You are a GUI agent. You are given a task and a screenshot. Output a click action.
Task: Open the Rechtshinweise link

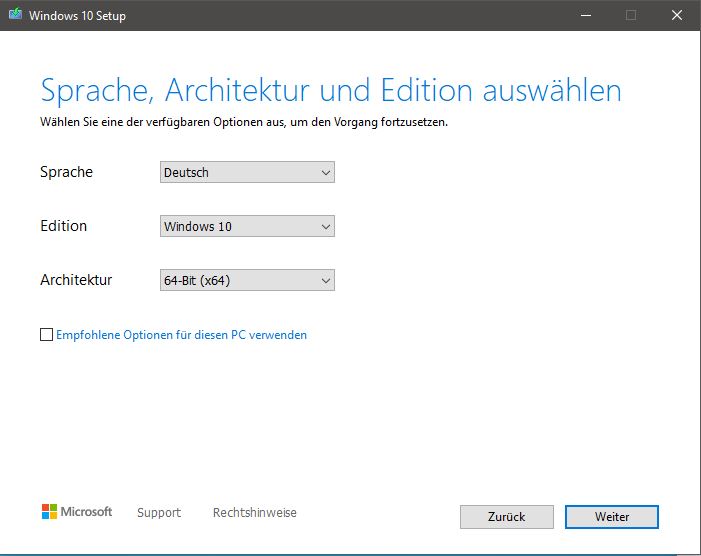click(254, 513)
